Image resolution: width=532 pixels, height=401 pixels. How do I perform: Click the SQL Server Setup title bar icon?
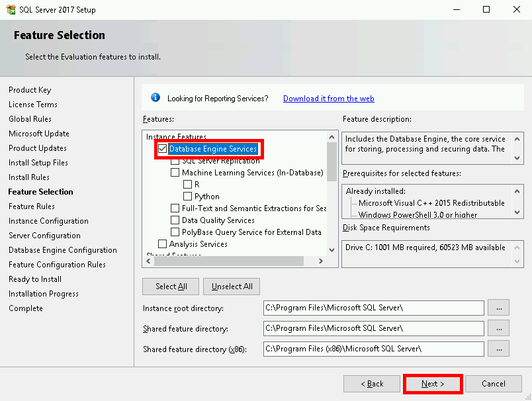click(x=11, y=10)
